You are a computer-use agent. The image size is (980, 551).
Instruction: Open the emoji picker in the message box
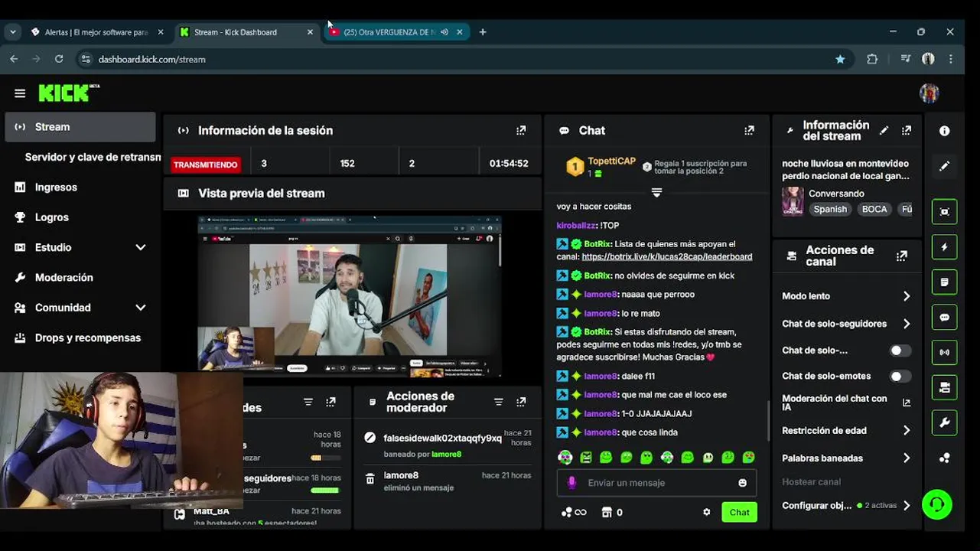742,483
